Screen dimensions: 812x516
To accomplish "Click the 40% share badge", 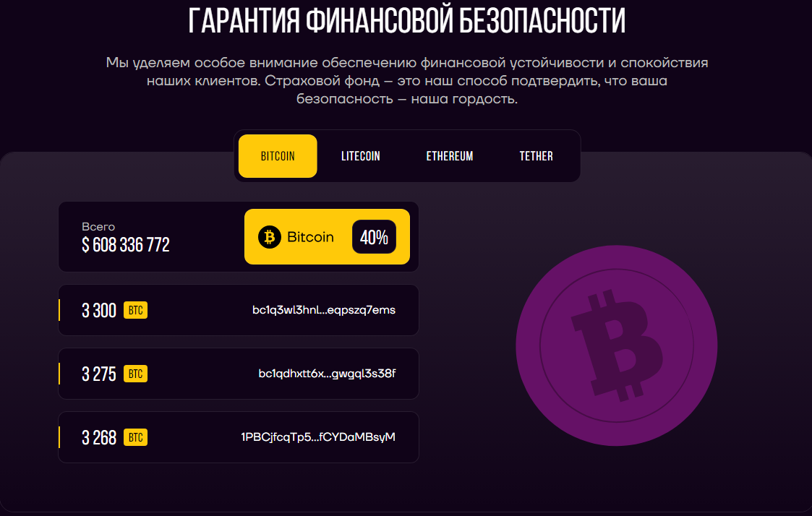I will 374,237.
